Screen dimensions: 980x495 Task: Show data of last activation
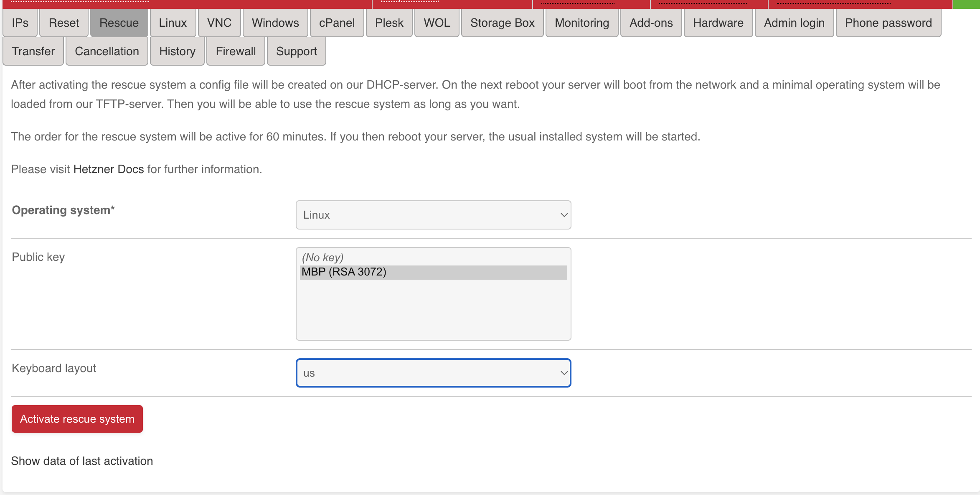tap(82, 461)
